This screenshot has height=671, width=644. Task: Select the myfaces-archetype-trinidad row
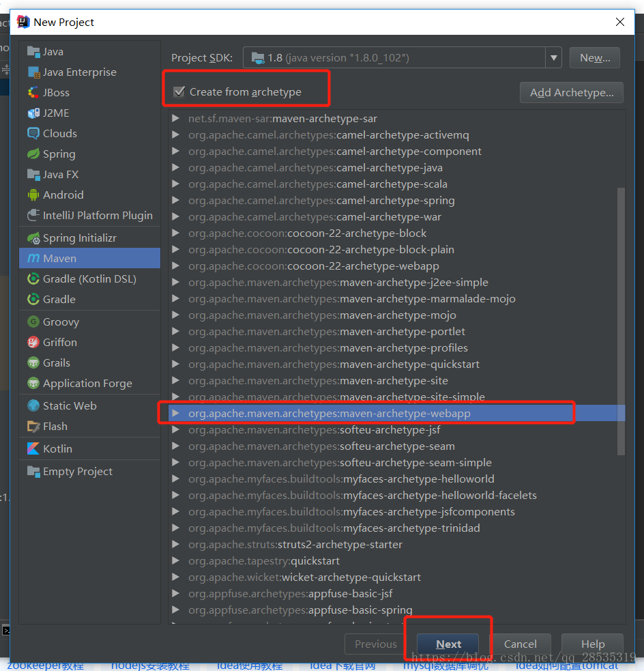pos(397,528)
